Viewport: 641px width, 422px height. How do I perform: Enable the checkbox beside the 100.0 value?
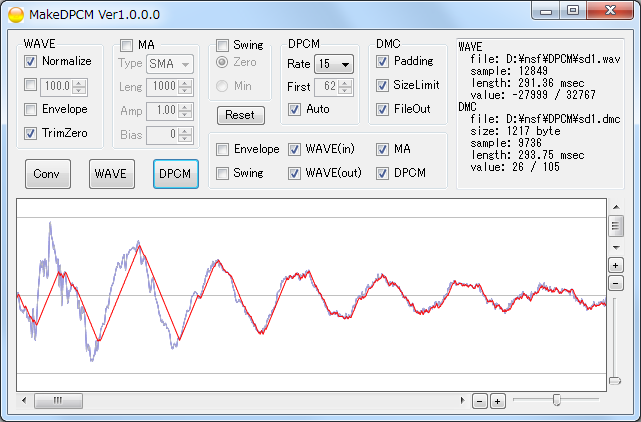coord(30,85)
